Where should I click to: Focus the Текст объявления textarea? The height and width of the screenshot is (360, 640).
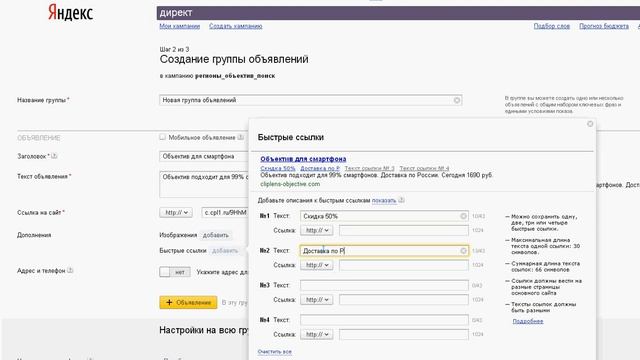point(204,184)
